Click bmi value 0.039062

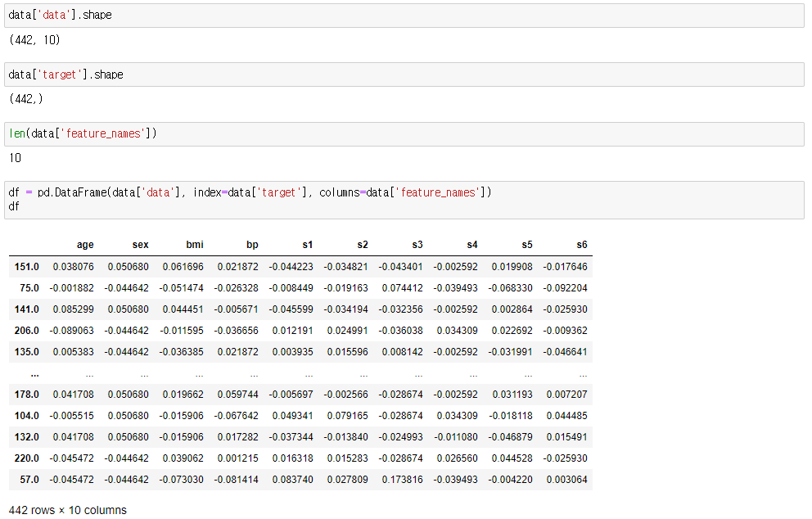click(183, 458)
